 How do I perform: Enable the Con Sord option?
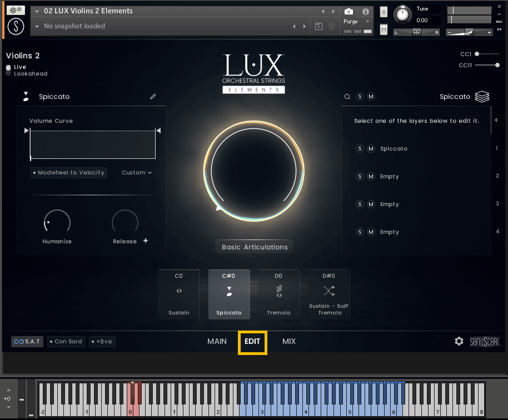coord(66,341)
